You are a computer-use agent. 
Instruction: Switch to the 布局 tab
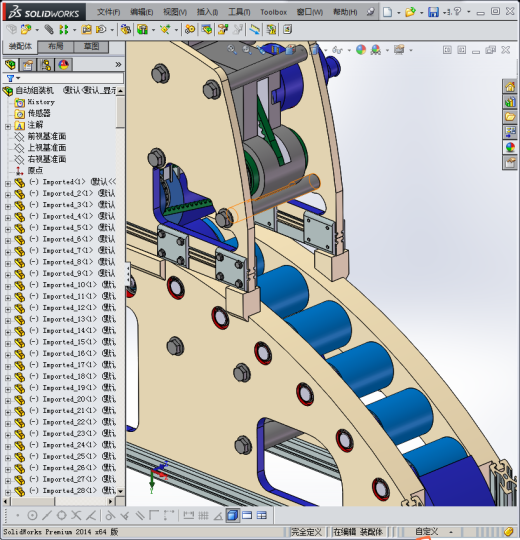[x=55, y=46]
